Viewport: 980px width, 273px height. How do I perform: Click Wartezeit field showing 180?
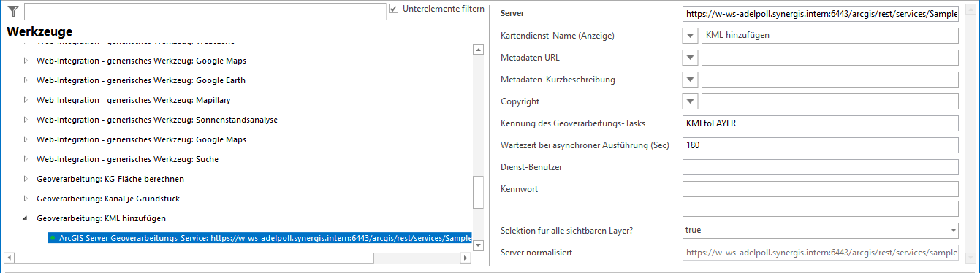(820, 145)
